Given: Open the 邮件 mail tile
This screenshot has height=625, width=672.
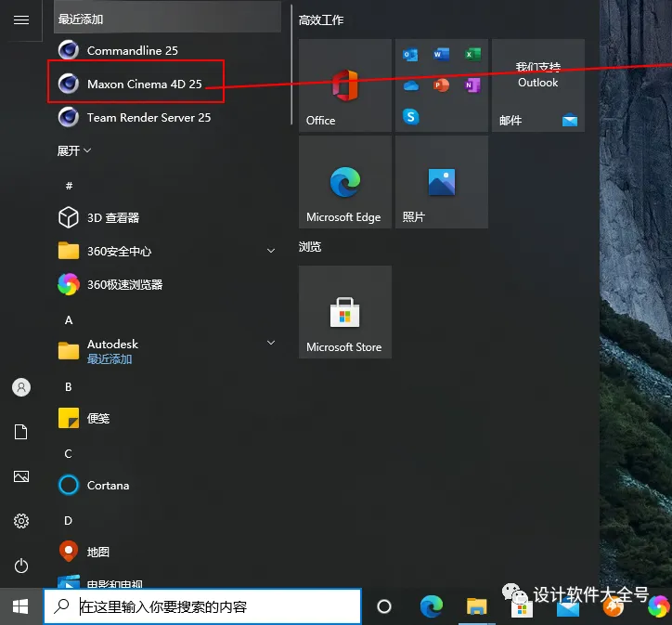Looking at the screenshot, I should (538, 85).
